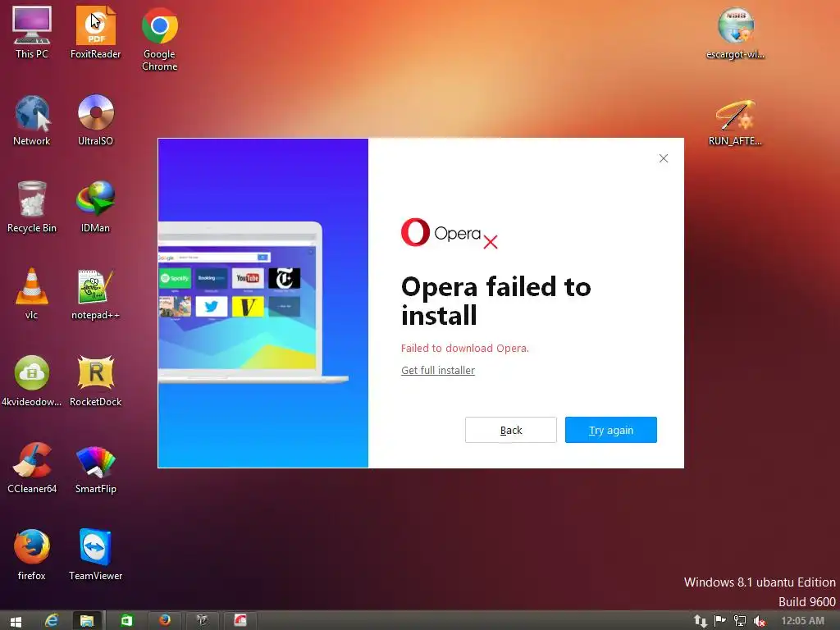Select RocketDock desktop shortcut

coord(95,381)
